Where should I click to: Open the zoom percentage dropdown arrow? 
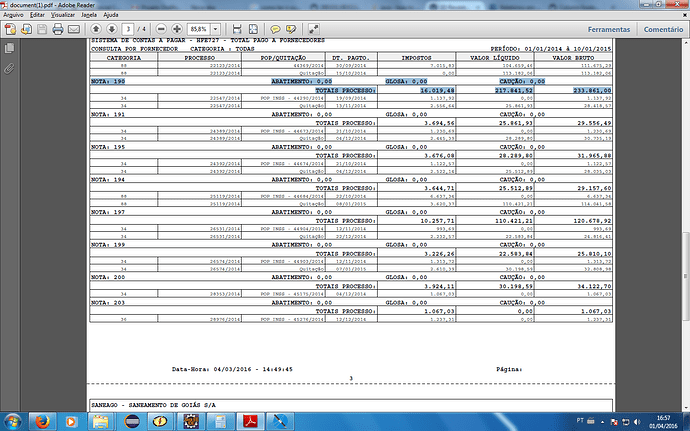216,29
